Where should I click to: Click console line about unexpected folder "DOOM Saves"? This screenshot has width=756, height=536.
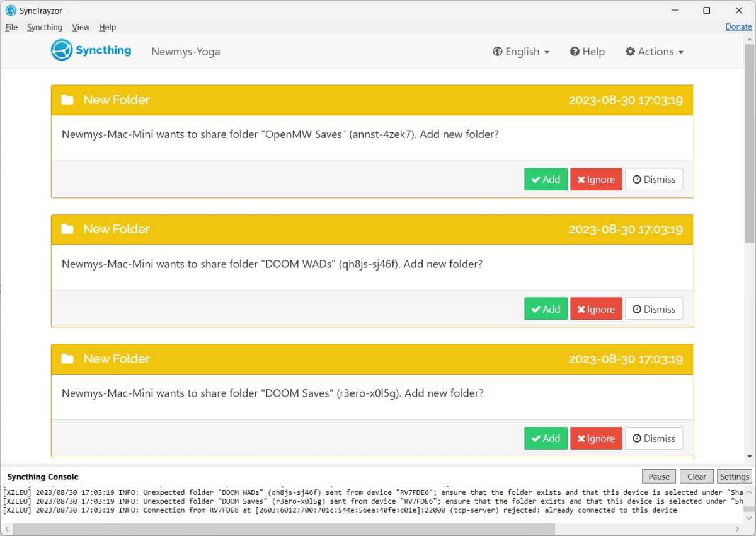tap(373, 501)
